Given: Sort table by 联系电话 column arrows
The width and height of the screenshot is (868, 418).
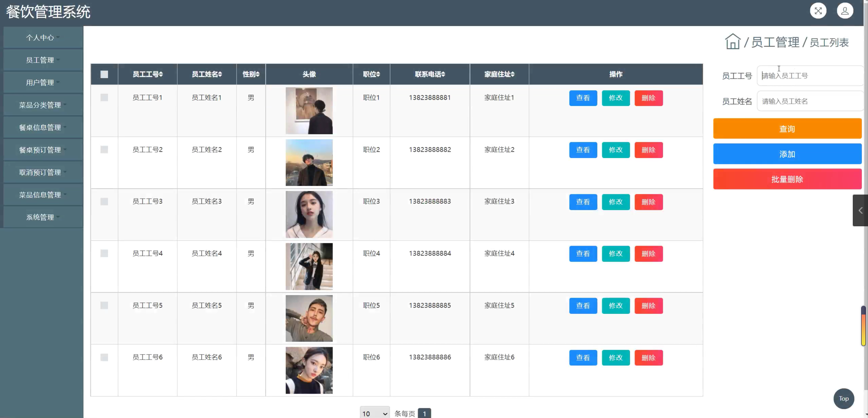Looking at the screenshot, I should pyautogui.click(x=443, y=75).
